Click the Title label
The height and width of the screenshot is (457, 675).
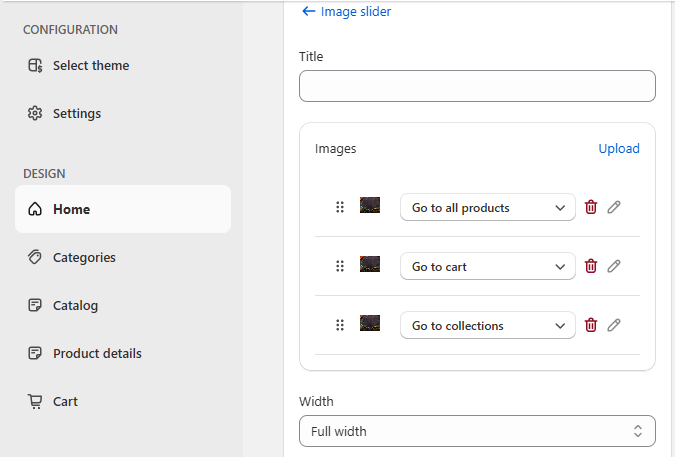pyautogui.click(x=311, y=56)
